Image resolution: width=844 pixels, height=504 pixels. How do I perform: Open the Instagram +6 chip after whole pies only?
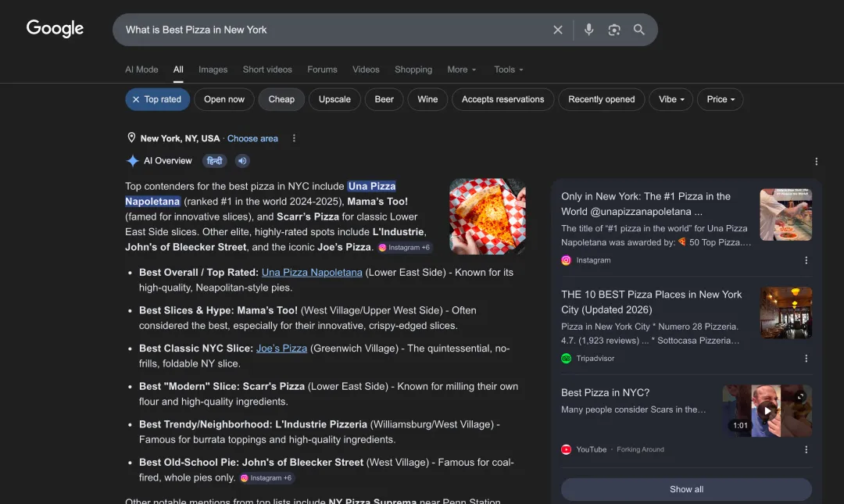tap(266, 478)
